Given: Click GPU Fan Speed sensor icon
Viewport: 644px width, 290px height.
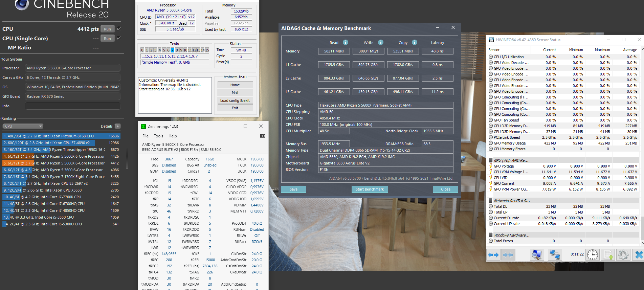Looking at the screenshot, I should [491, 120].
